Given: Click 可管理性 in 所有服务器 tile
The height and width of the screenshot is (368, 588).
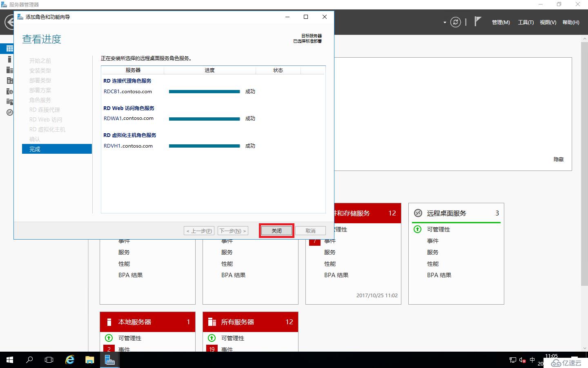Looking at the screenshot, I should 232,338.
